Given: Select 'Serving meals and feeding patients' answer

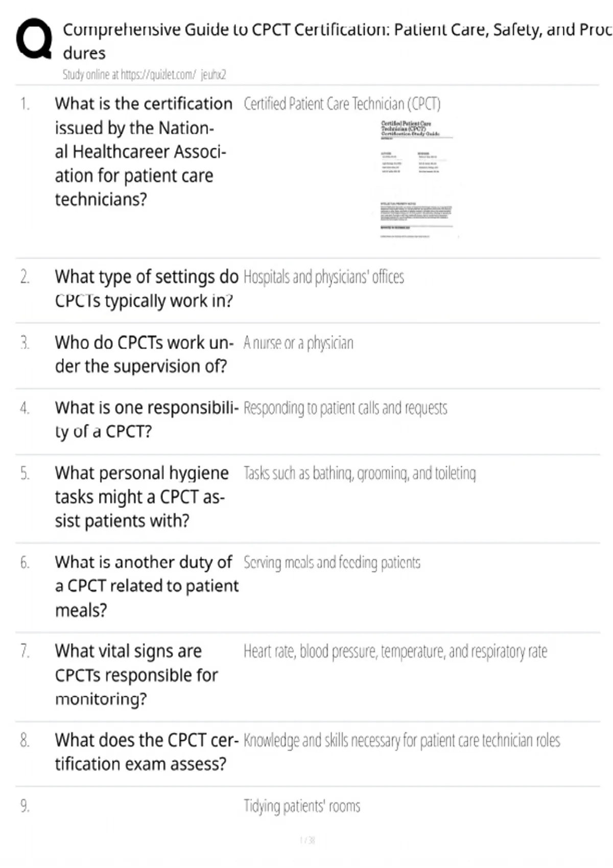Looking at the screenshot, I should (x=332, y=563).
